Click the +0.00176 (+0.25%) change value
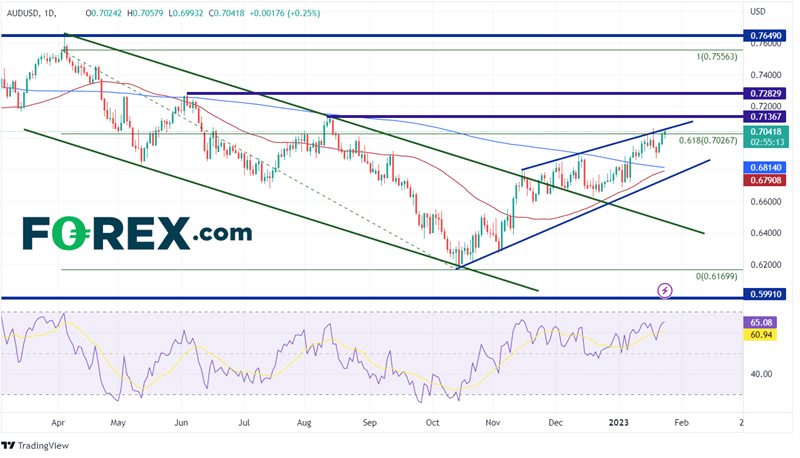 pyautogui.click(x=285, y=14)
